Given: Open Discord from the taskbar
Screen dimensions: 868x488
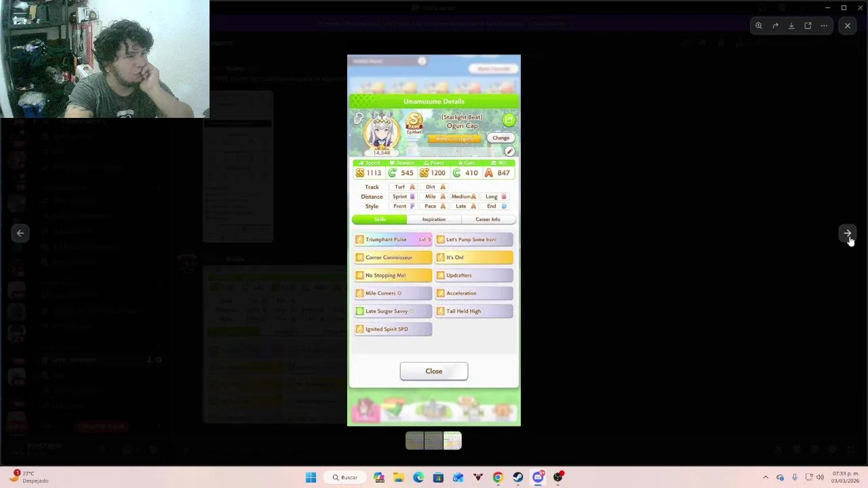Looking at the screenshot, I should pyautogui.click(x=538, y=478).
